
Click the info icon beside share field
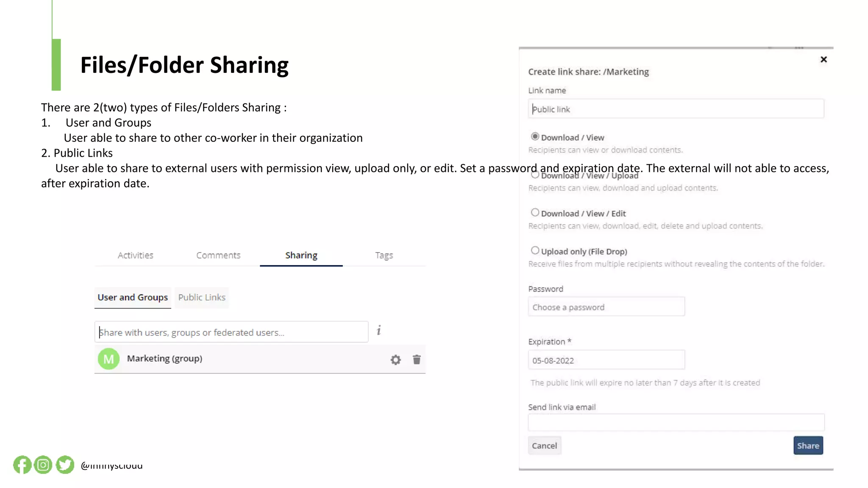pos(379,330)
